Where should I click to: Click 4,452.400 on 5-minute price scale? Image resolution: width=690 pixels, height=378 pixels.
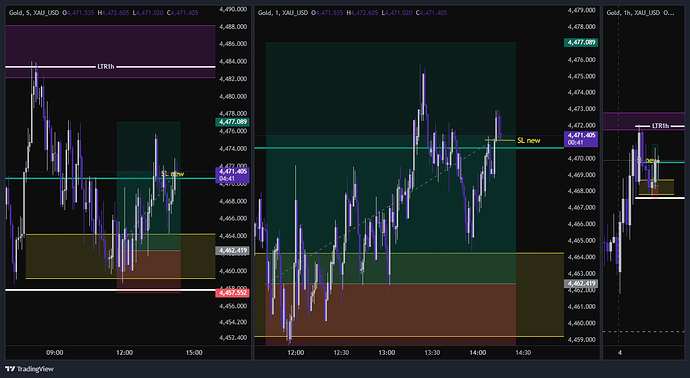233,338
